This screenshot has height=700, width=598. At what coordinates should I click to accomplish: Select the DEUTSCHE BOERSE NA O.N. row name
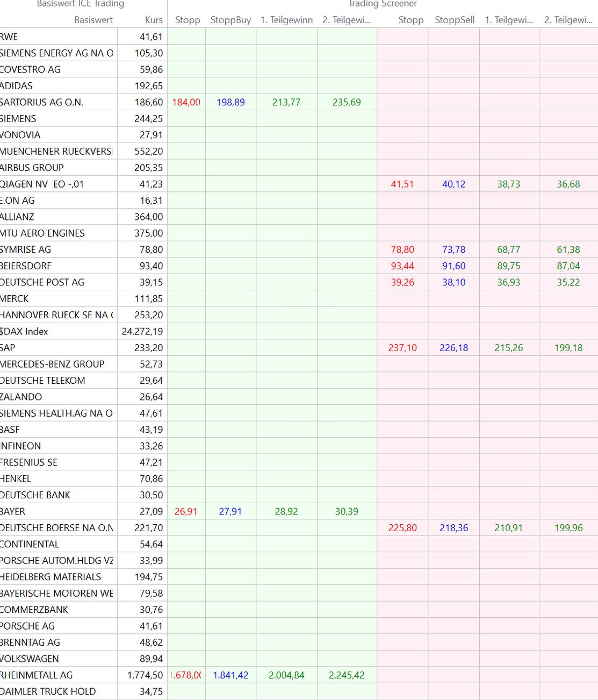point(56,528)
